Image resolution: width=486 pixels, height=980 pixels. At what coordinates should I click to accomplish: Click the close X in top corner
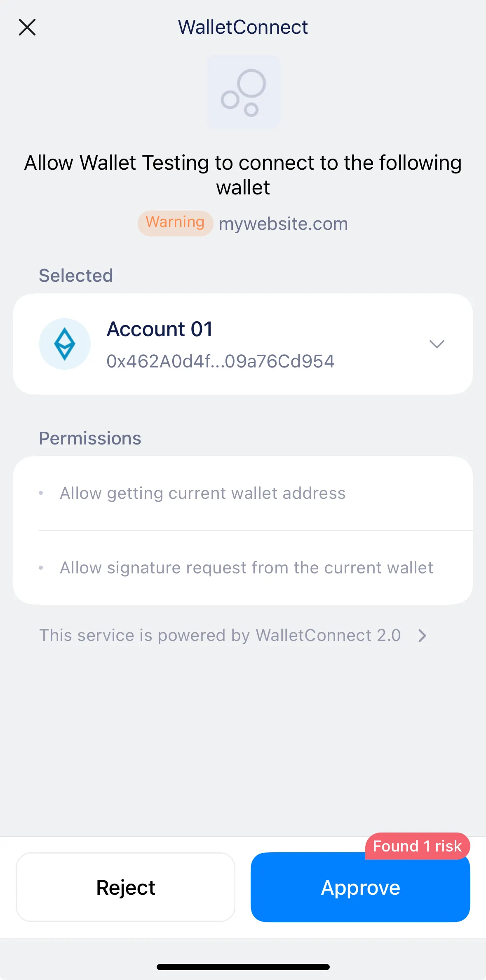tap(27, 27)
